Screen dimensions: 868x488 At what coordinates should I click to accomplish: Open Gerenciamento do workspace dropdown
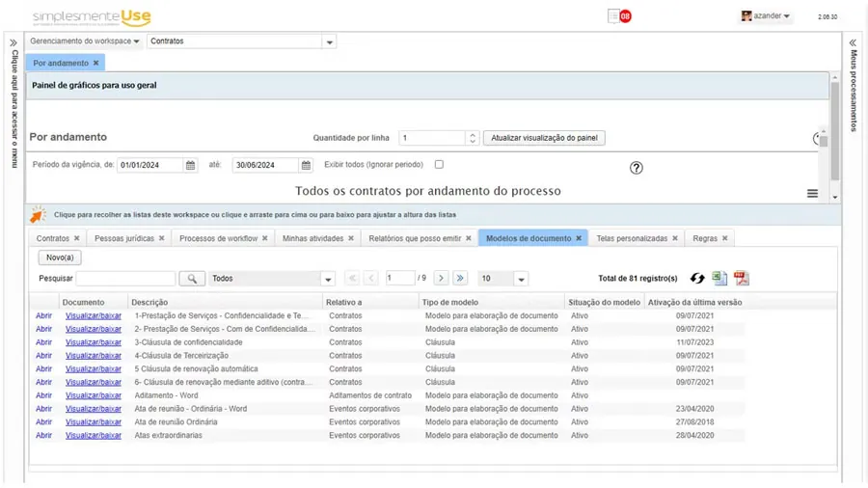[85, 41]
